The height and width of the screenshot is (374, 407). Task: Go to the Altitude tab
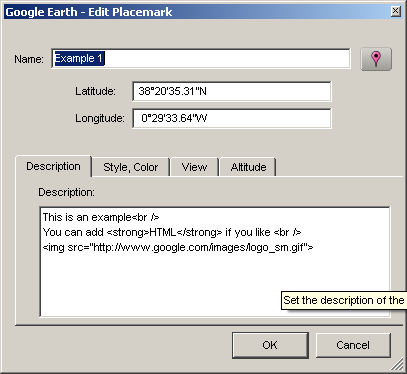click(x=248, y=167)
